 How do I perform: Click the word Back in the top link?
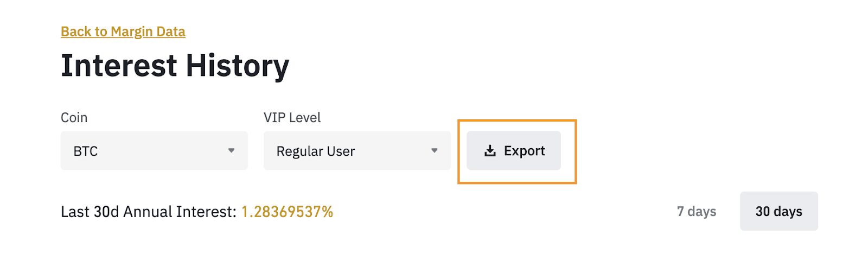(x=75, y=31)
